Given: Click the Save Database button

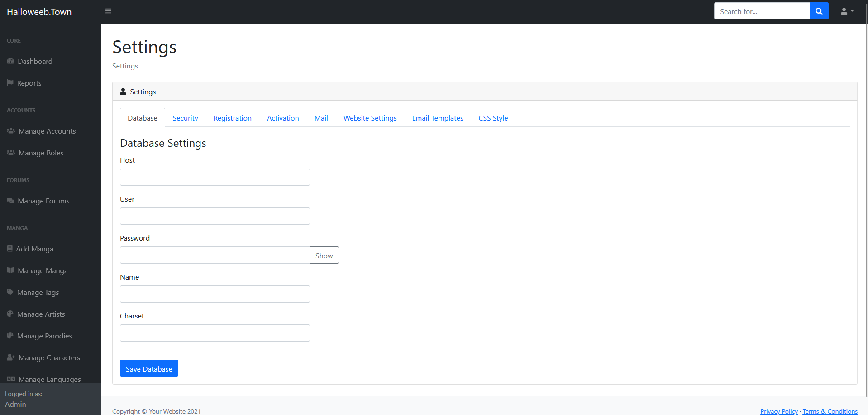Looking at the screenshot, I should [x=149, y=368].
